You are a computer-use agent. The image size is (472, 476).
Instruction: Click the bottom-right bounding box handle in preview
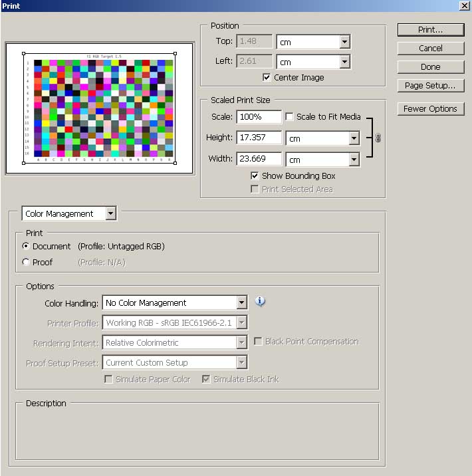coord(175,164)
